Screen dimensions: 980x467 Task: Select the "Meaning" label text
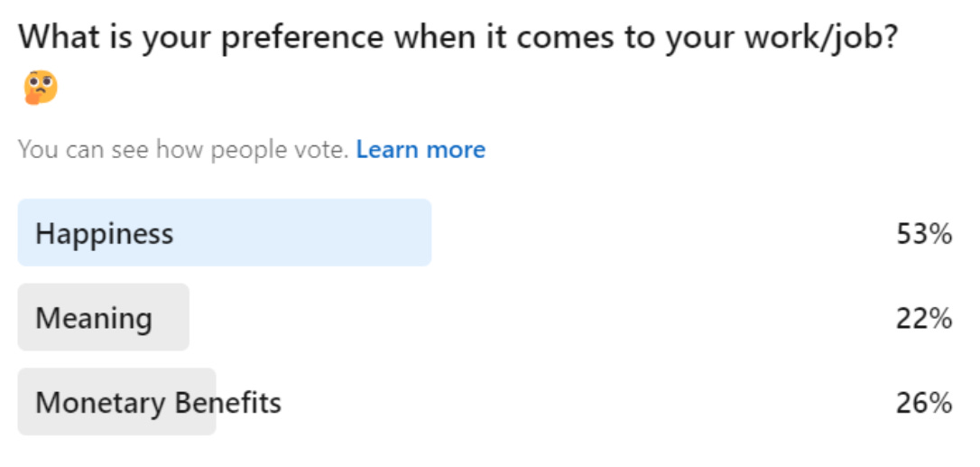point(94,318)
